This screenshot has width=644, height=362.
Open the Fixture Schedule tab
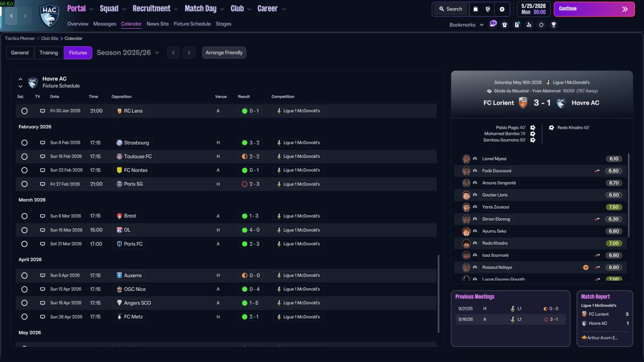tap(192, 24)
